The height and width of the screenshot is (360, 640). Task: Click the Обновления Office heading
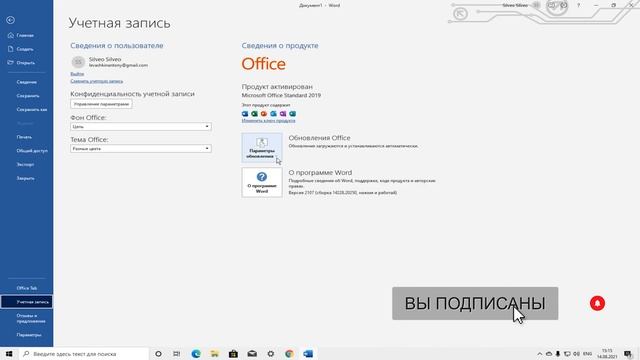click(x=319, y=138)
